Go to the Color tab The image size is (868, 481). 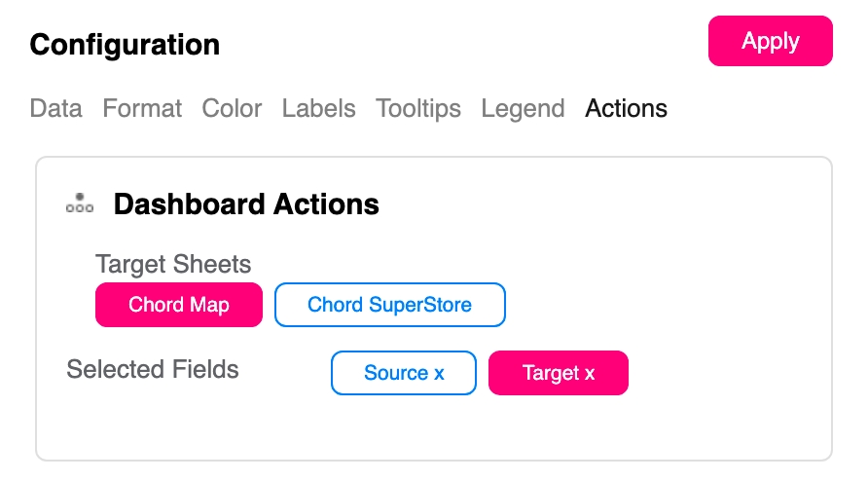[232, 108]
